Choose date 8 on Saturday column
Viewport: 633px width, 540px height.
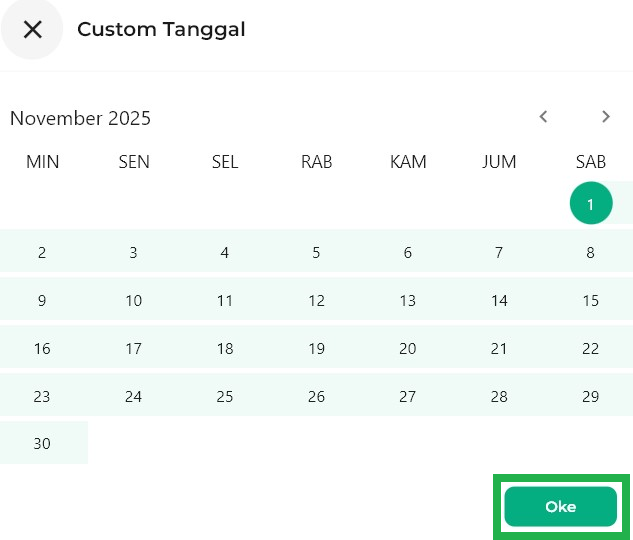point(591,252)
